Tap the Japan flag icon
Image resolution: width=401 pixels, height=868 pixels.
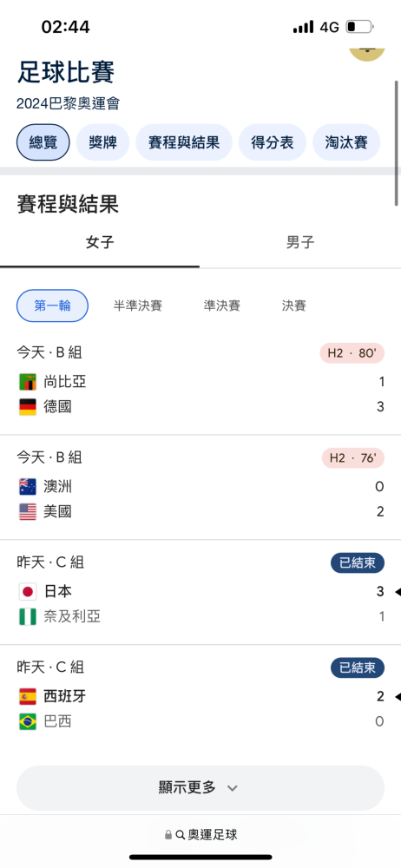(x=27, y=591)
